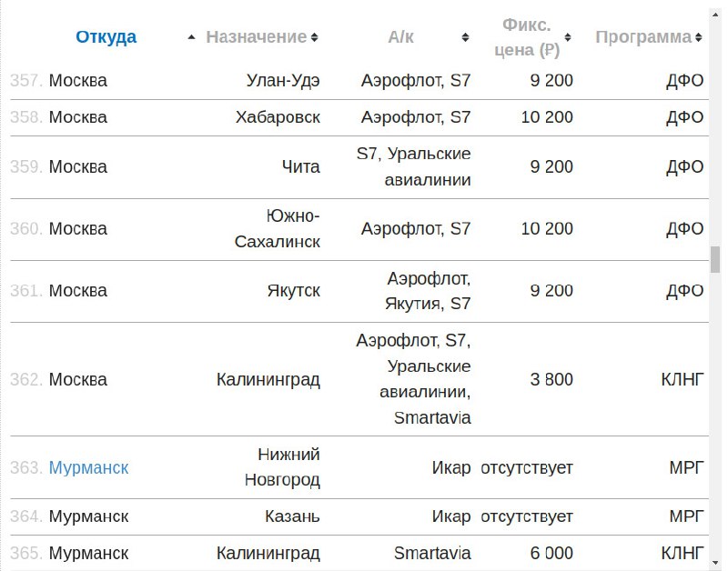Click scrollbar down arrow at bottom right
The width and height of the screenshot is (728, 571).
[x=715, y=564]
